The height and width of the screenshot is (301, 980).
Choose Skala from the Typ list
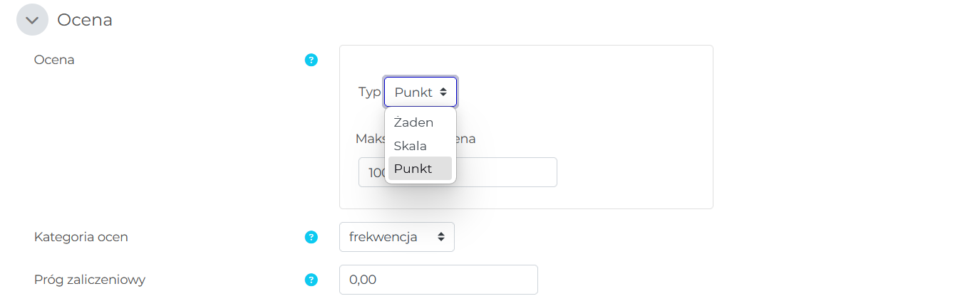411,146
